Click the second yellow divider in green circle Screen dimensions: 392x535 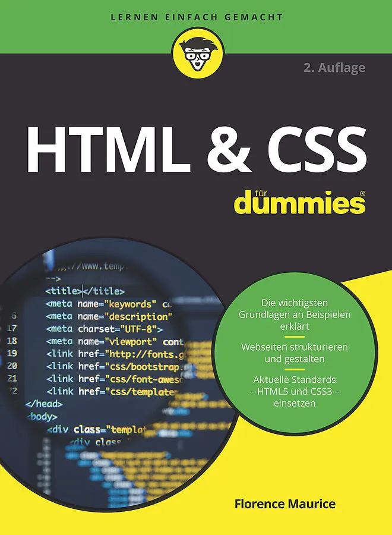click(294, 369)
